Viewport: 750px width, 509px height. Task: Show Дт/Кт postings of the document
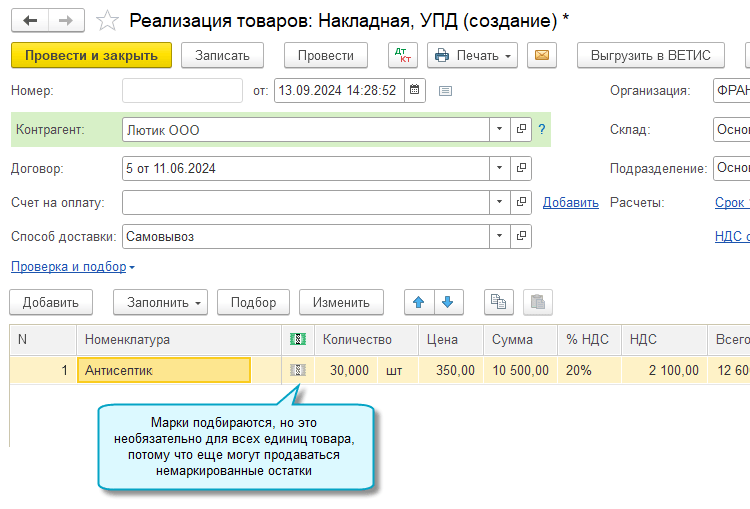[403, 55]
